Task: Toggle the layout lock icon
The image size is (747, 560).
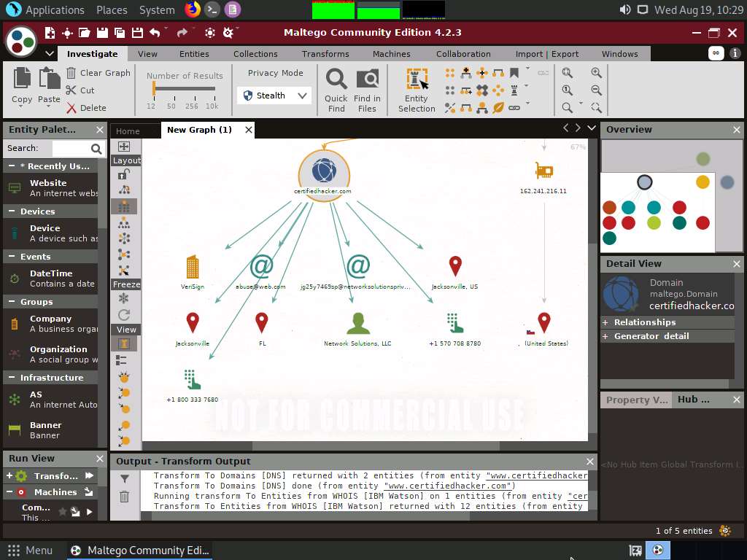Action: (124, 174)
